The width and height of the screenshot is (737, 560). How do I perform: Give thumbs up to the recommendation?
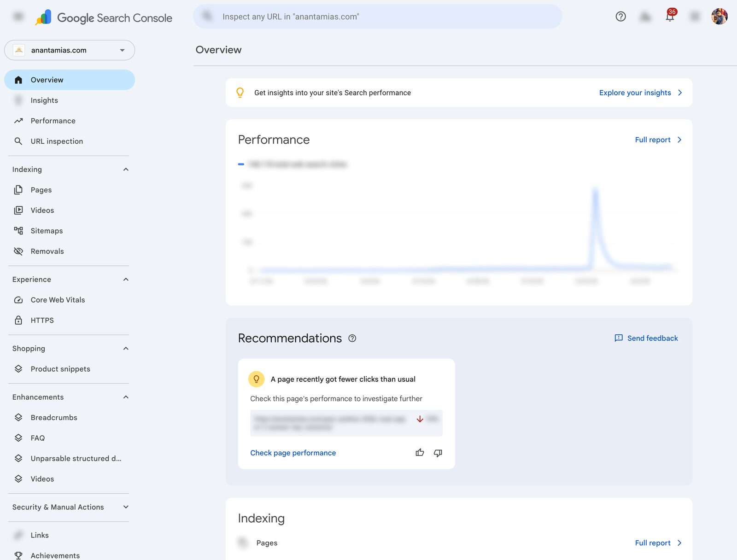[420, 453]
